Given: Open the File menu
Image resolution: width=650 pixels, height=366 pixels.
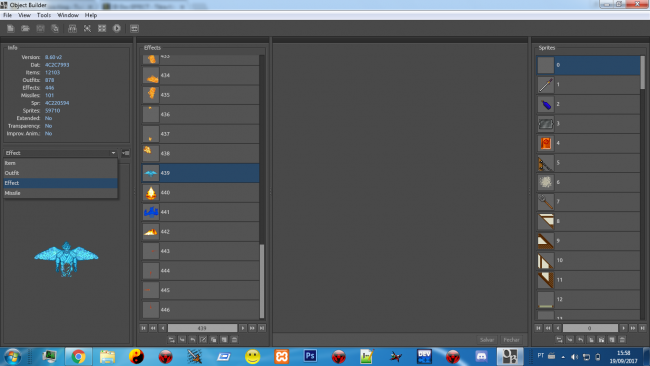Looking at the screenshot, I should coord(7,15).
